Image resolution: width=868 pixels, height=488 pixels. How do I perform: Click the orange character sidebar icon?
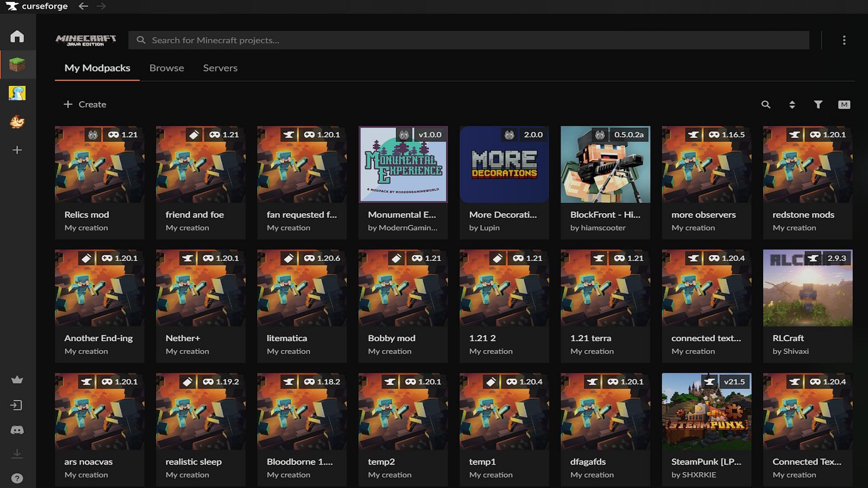[x=17, y=122]
